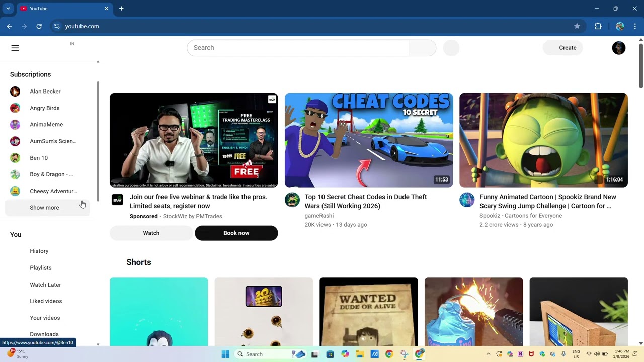Screen dimensions: 644x362
Task: Open StockWiz advertiser logo beside ad title
Action: 117,200
